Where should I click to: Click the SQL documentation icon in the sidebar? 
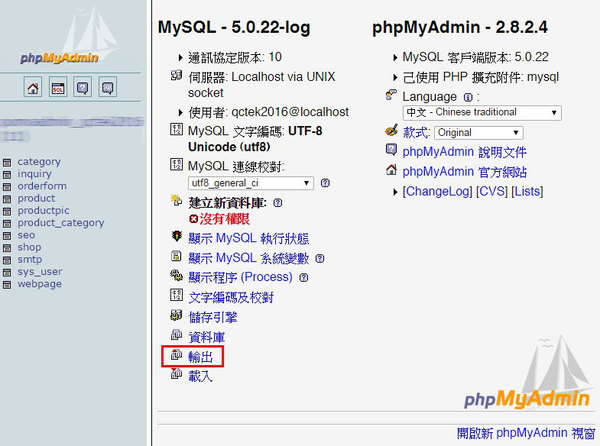pyautogui.click(x=108, y=87)
